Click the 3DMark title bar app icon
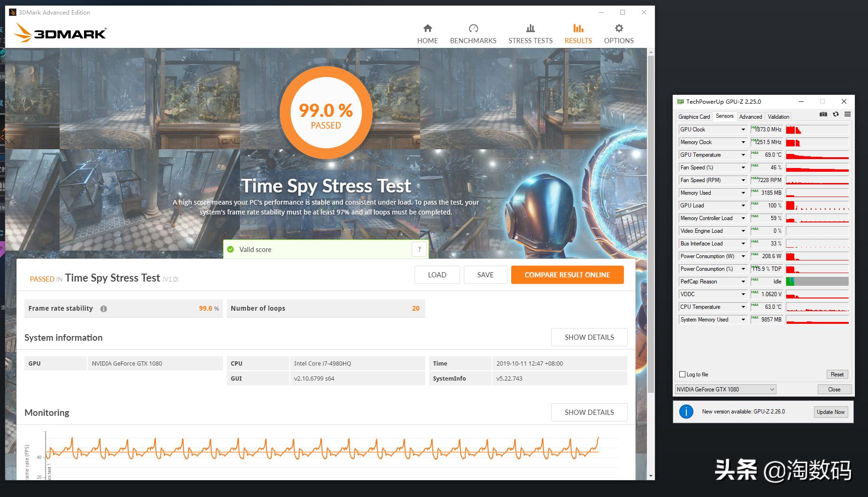This screenshot has width=868, height=497. coord(13,12)
